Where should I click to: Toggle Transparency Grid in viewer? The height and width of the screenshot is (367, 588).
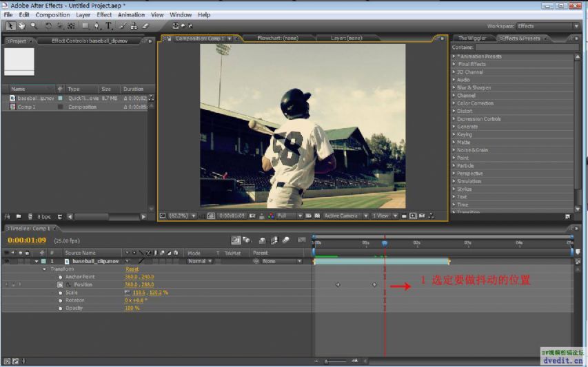pos(317,216)
